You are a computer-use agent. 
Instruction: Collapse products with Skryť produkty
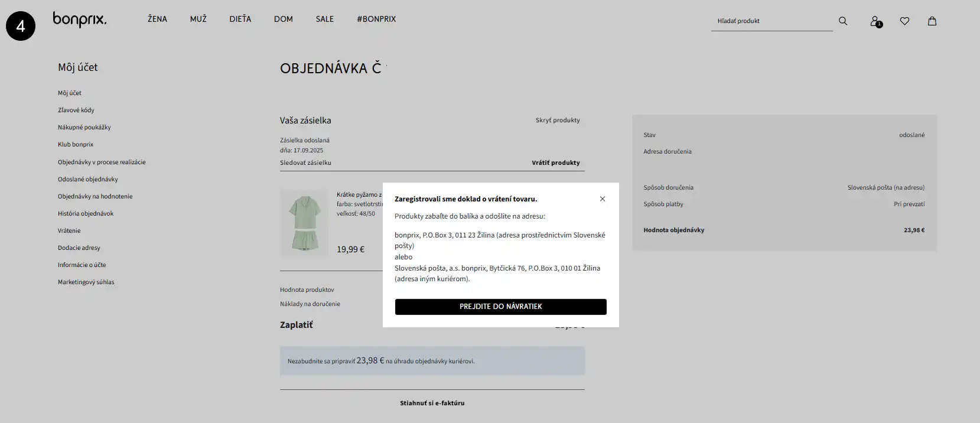557,120
